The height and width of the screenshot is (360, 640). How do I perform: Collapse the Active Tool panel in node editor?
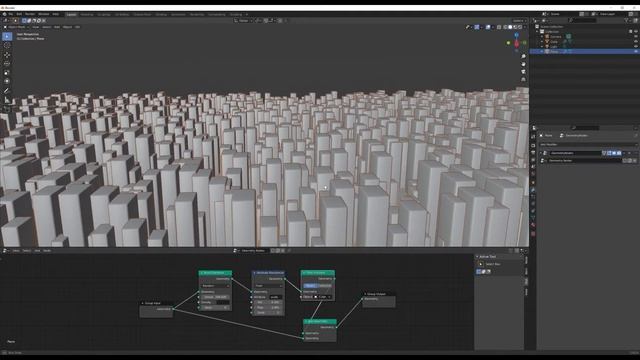click(x=477, y=257)
